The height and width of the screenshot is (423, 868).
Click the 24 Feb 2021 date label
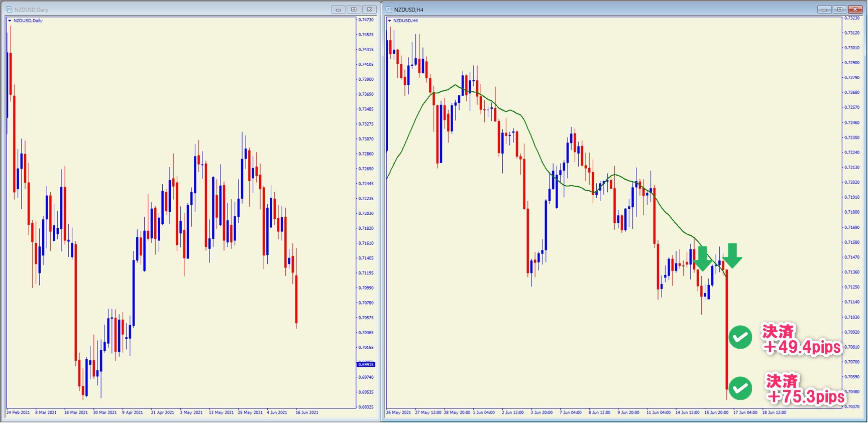tap(18, 412)
